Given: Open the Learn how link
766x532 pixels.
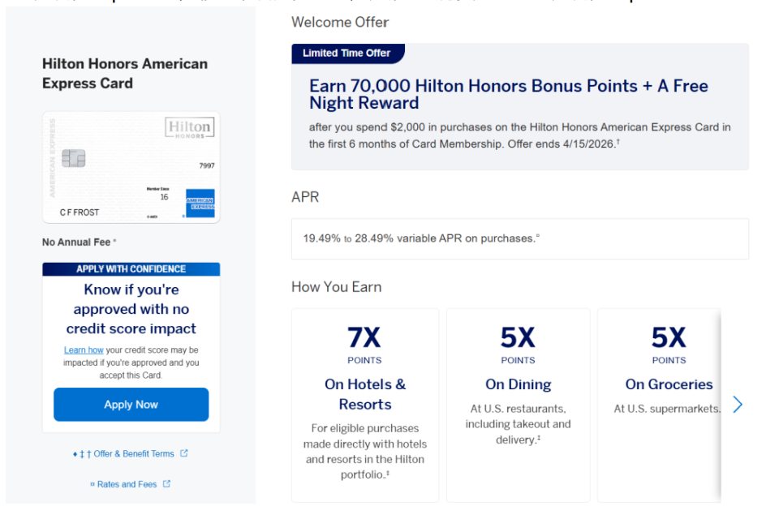Looking at the screenshot, I should tap(84, 350).
